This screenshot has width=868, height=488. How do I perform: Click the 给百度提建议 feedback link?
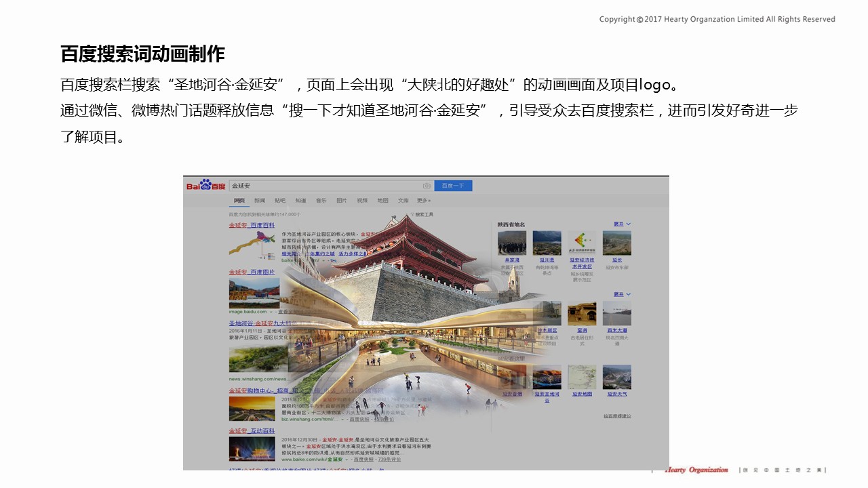[x=617, y=415]
